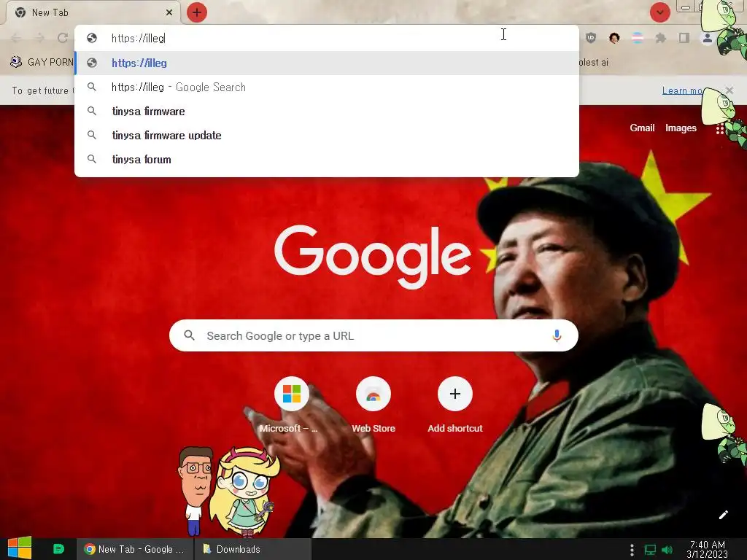
Task: Open the Google apps grid
Action: tap(720, 128)
